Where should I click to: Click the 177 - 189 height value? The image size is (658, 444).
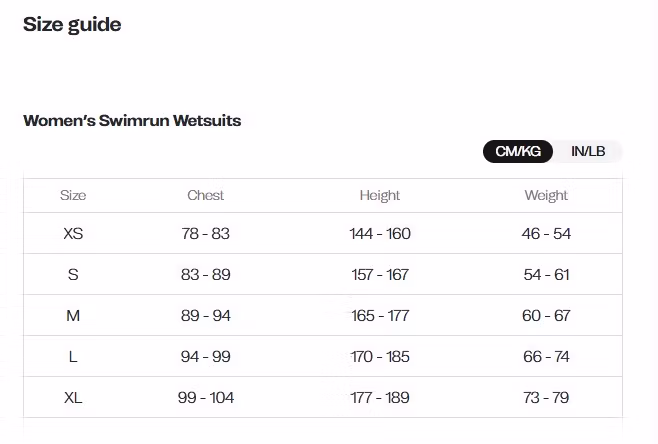coord(380,398)
